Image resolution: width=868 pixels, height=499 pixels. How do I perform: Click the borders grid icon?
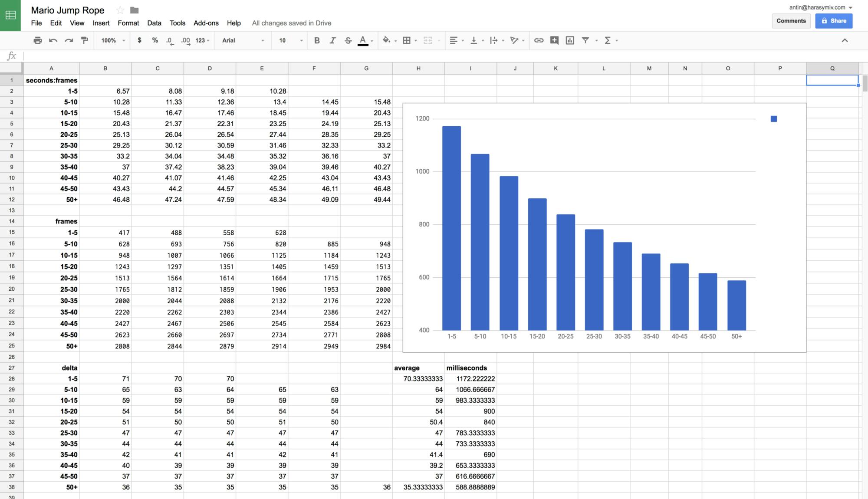407,40
